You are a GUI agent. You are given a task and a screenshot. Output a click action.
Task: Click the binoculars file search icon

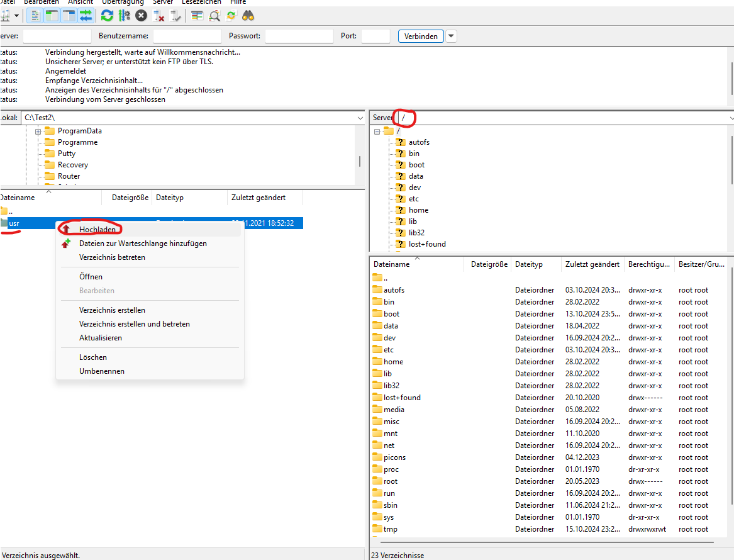pos(248,16)
